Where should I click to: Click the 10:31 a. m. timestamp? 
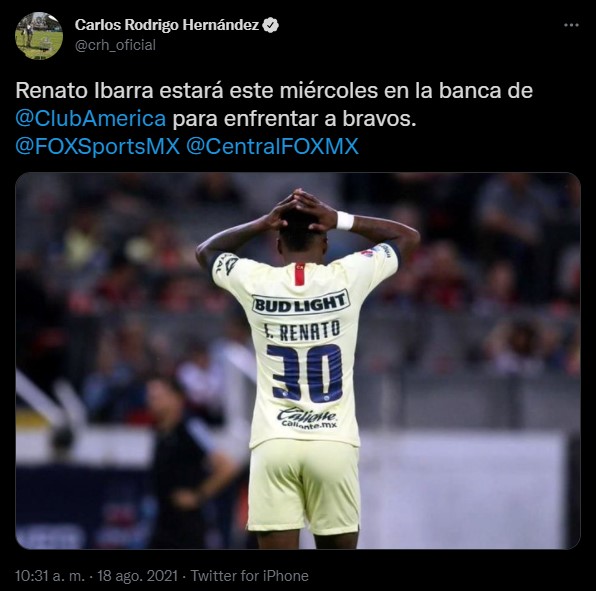tap(50, 576)
